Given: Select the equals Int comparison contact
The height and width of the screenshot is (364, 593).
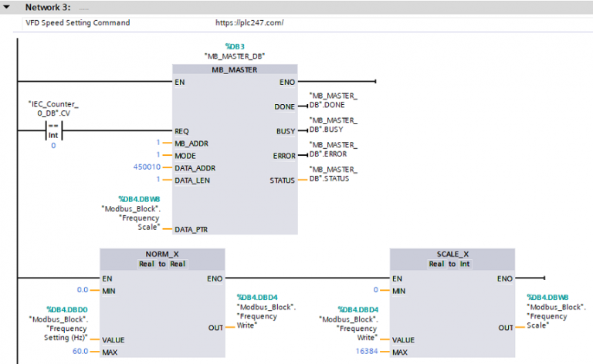Looking at the screenshot, I should click(53, 130).
